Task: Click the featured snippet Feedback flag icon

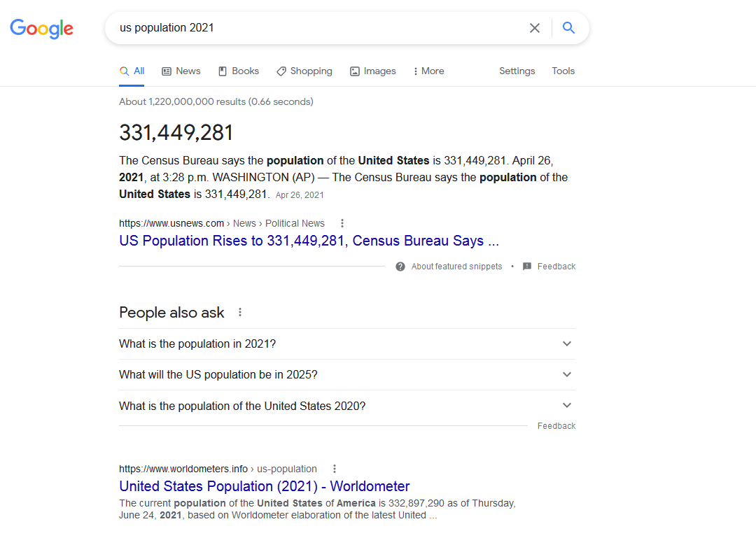Action: (527, 267)
